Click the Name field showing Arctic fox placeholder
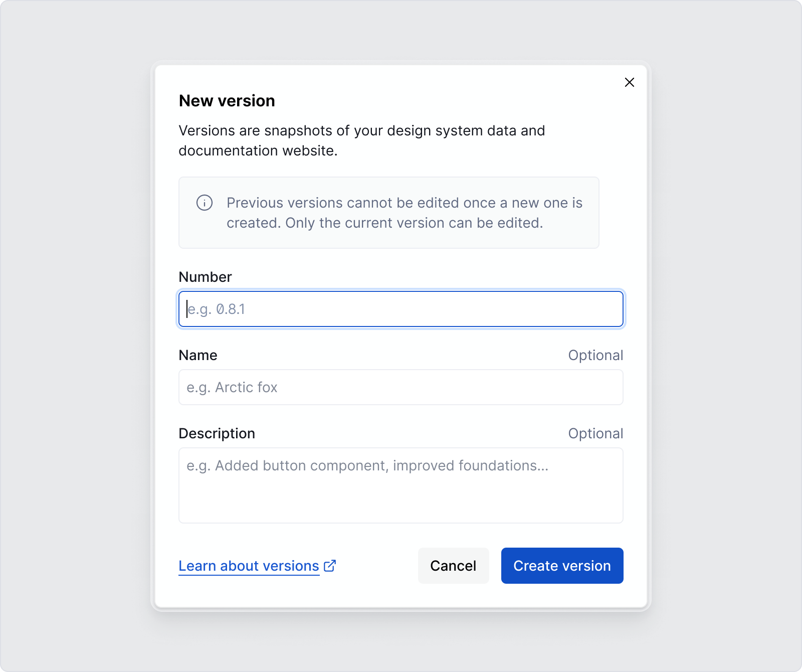 [400, 387]
